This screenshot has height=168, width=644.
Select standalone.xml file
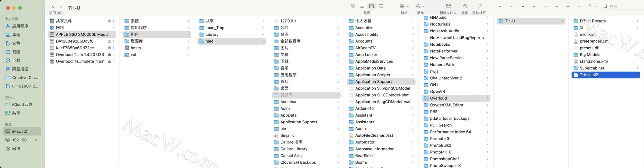point(605,61)
